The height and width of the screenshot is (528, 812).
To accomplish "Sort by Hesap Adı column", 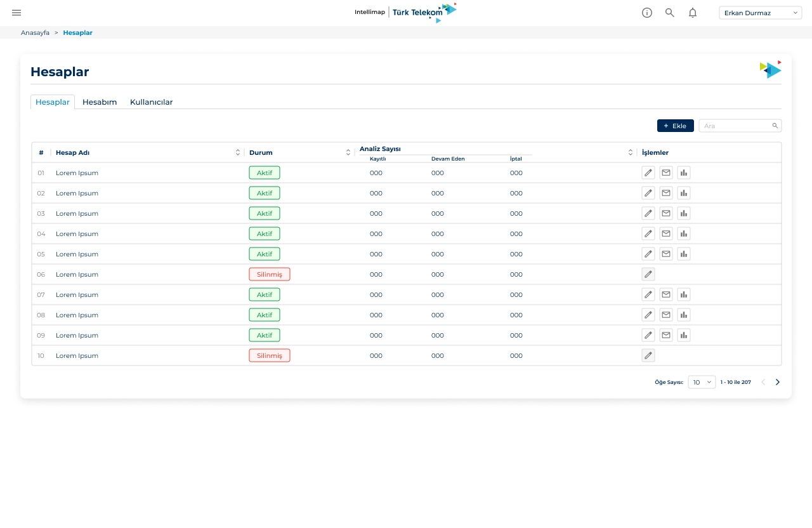I will (x=238, y=152).
